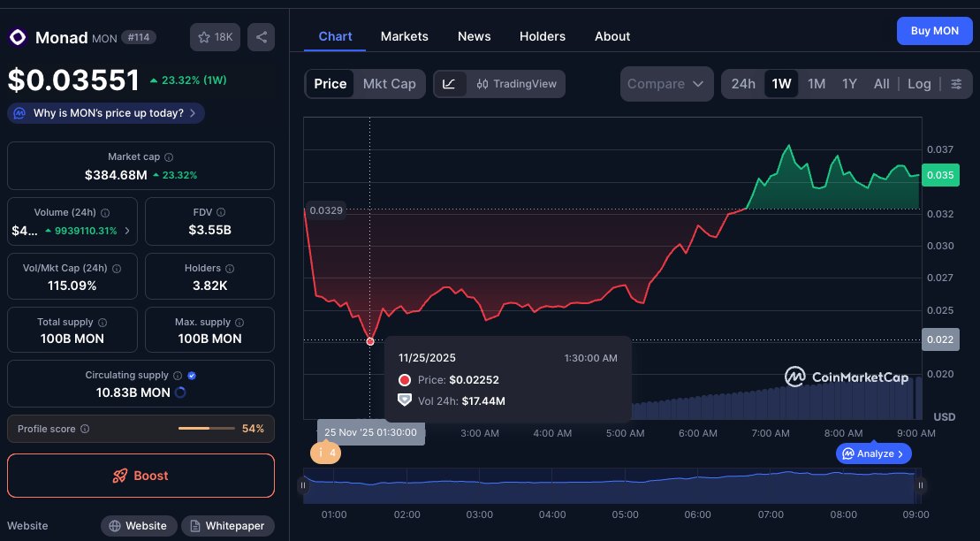Open the share icon button
980x541 pixels.
(x=262, y=37)
